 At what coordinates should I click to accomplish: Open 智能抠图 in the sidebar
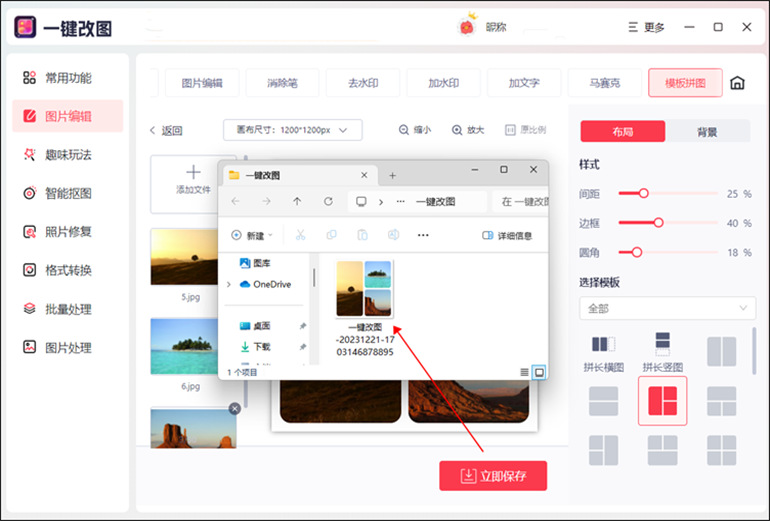(68, 193)
